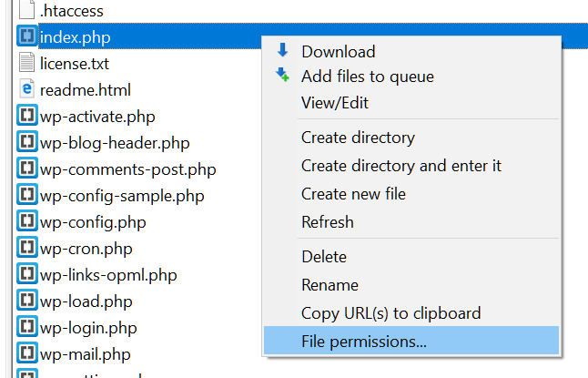Click the wp-login.php file icon
The image size is (588, 378).
[x=27, y=326]
